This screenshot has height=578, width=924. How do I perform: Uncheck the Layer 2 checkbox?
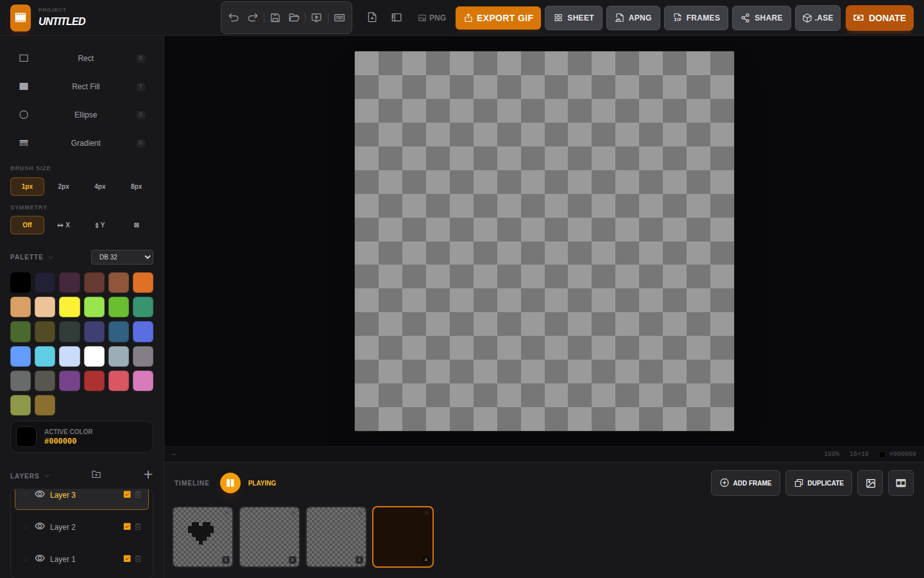click(127, 527)
